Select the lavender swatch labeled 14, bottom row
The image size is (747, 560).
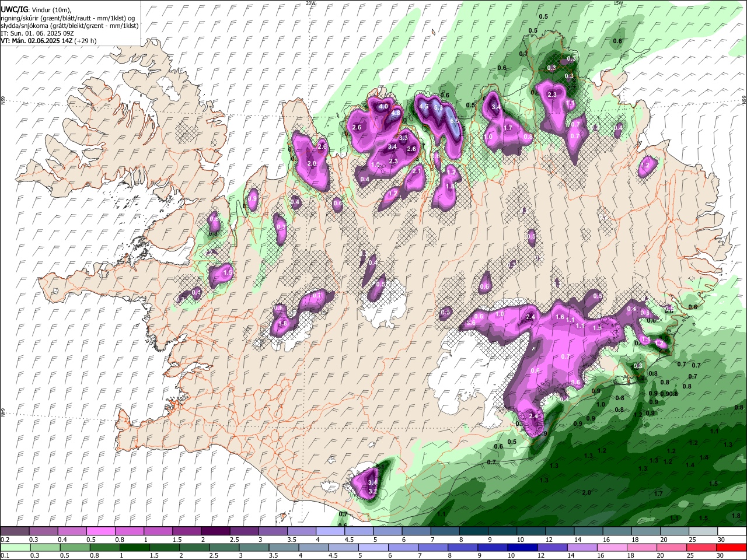pyautogui.click(x=582, y=547)
